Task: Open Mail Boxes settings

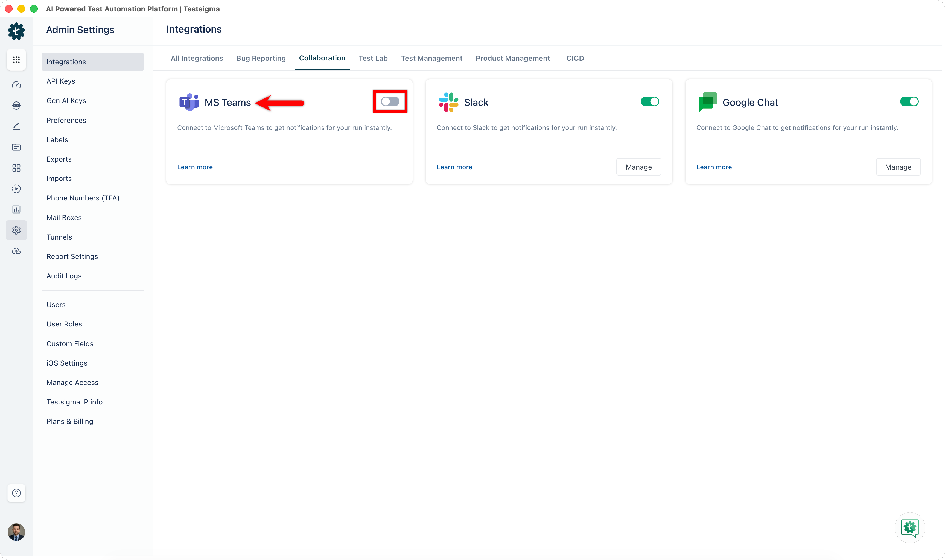Action: (64, 218)
